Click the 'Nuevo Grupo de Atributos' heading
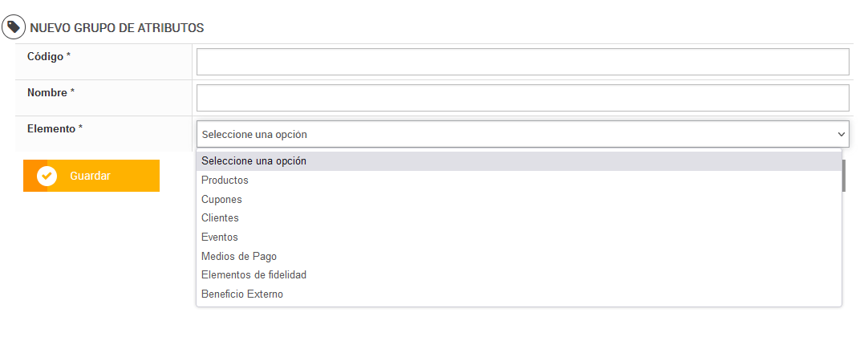Viewport: 868px width, 345px height. (117, 28)
